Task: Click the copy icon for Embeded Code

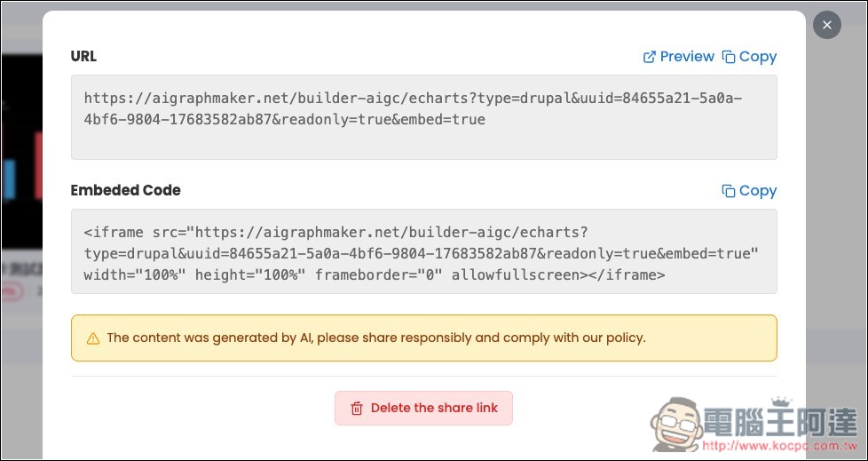Action: (729, 191)
